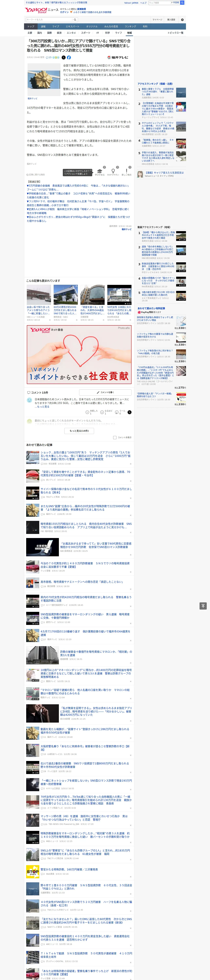
Task: Click the first commenter's smiley avatar
Action: pos(29,400)
